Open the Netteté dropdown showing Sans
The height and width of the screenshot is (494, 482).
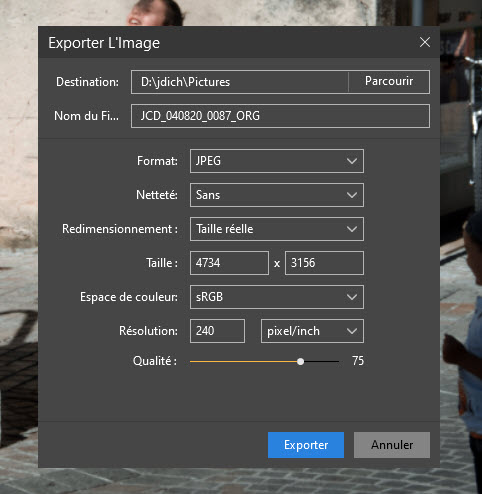click(277, 195)
